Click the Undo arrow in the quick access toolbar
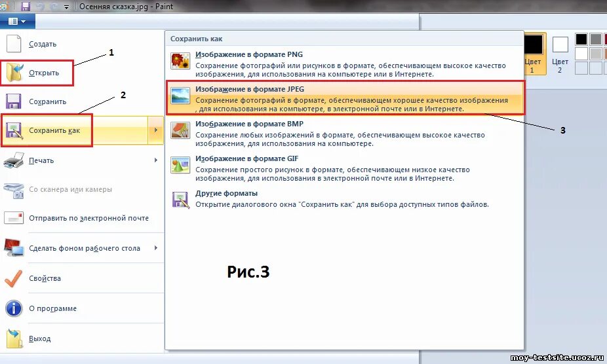This screenshot has width=607, height=364. click(40, 6)
